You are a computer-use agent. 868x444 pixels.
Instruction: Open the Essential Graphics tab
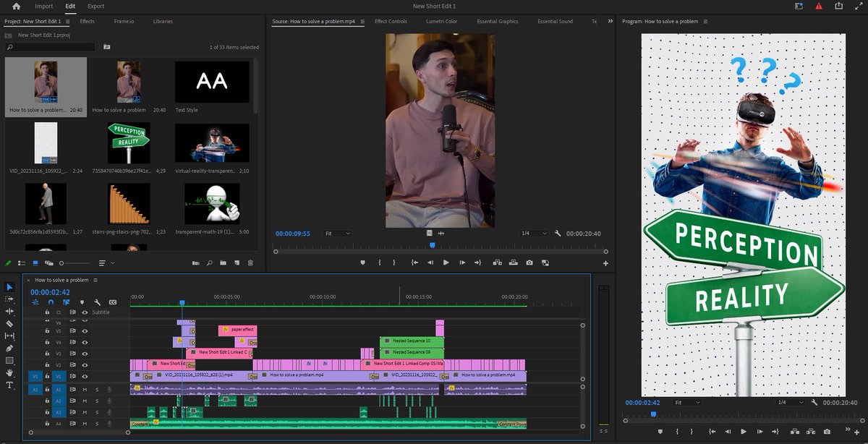point(498,22)
